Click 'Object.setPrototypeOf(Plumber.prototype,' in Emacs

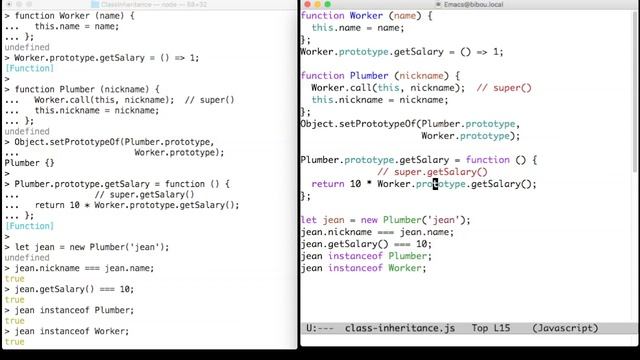coord(410,124)
